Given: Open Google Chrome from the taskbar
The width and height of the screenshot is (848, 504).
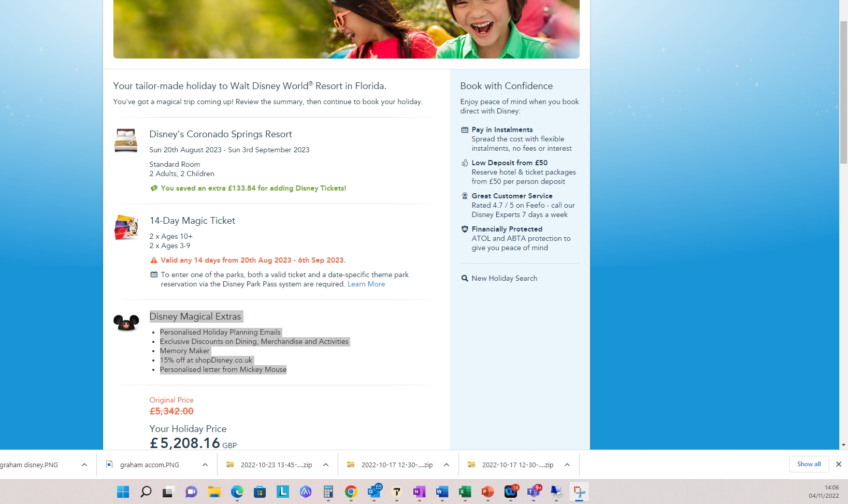Looking at the screenshot, I should pos(351,492).
